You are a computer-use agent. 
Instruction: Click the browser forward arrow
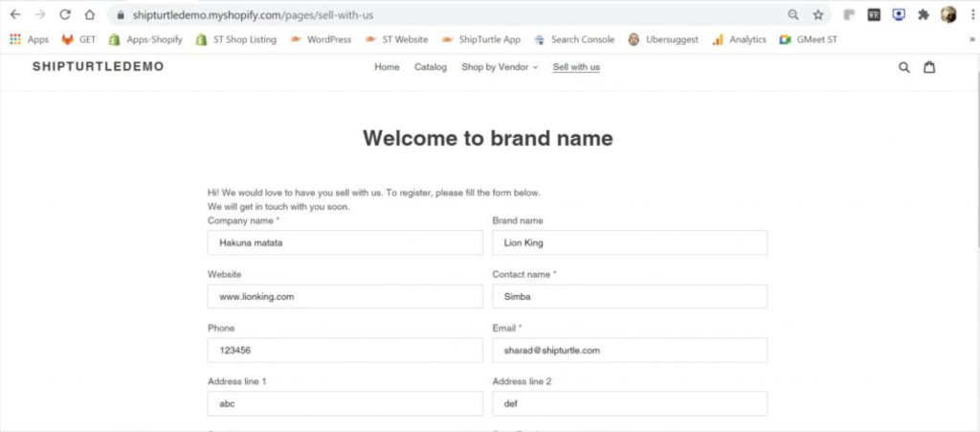click(40, 14)
